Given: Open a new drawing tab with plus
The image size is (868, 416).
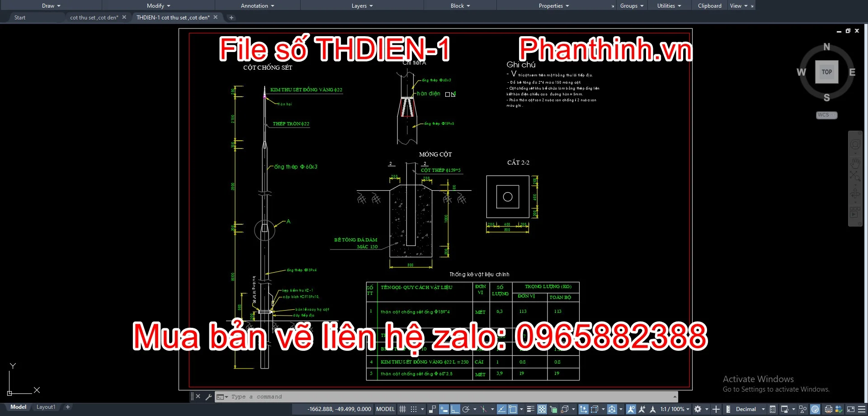Looking at the screenshot, I should coord(231,18).
